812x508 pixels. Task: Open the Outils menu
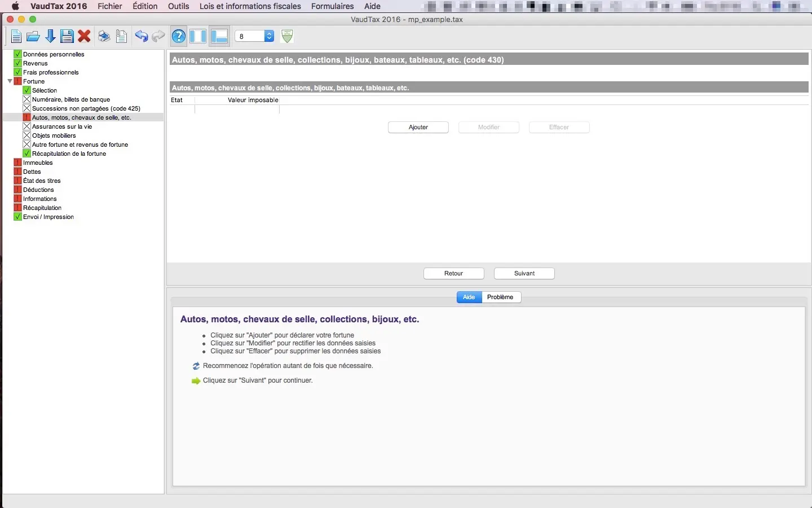[179, 6]
